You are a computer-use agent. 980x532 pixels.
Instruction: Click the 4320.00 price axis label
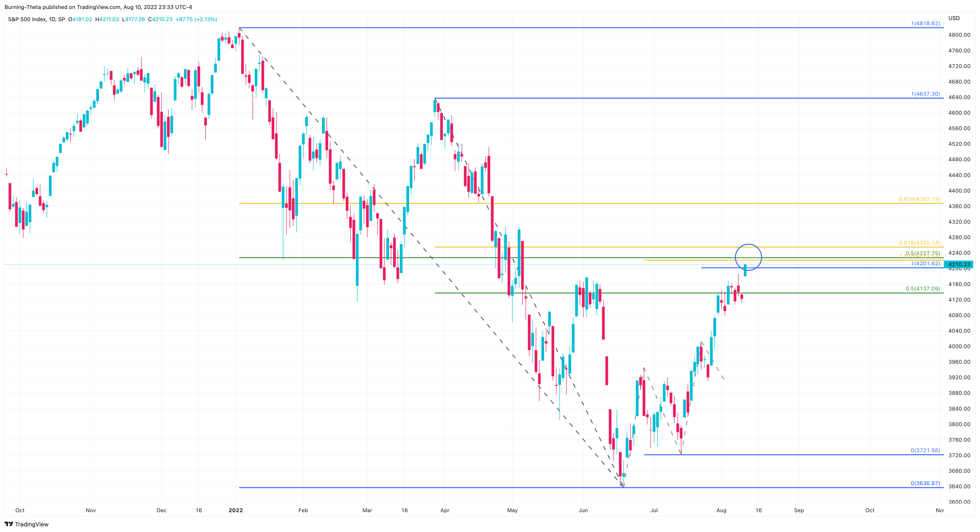pos(959,222)
